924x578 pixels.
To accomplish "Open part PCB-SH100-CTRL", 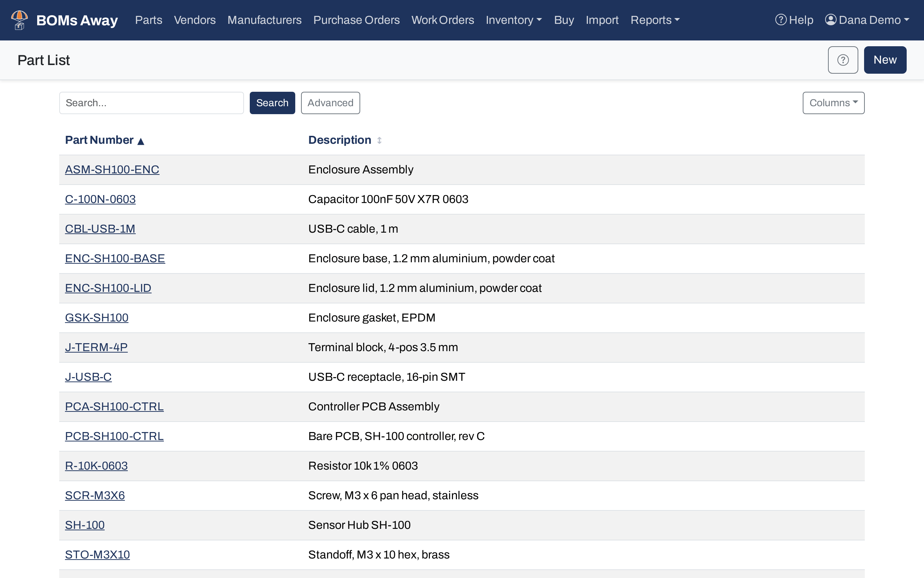I will click(x=114, y=436).
